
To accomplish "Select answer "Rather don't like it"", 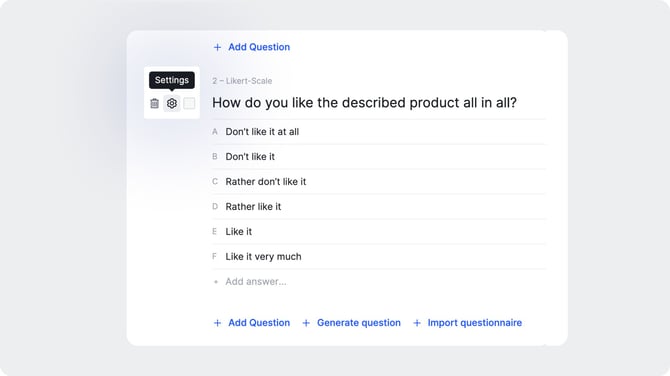I will (266, 182).
